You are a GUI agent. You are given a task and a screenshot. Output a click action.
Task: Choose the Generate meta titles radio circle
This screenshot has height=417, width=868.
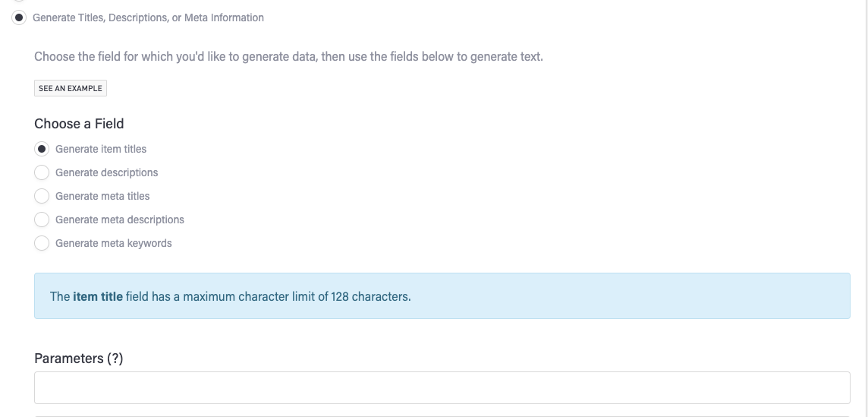(x=42, y=196)
